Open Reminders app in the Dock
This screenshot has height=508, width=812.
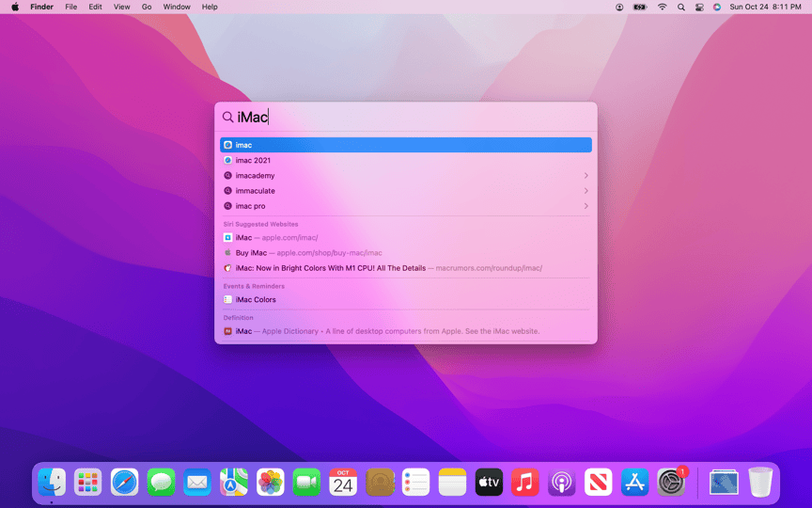[x=415, y=482]
